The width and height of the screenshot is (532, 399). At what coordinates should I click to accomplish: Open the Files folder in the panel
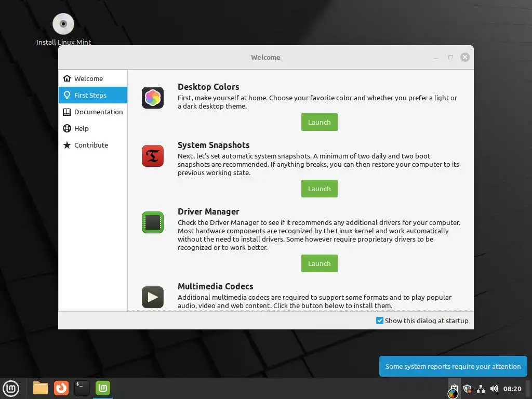tap(41, 388)
